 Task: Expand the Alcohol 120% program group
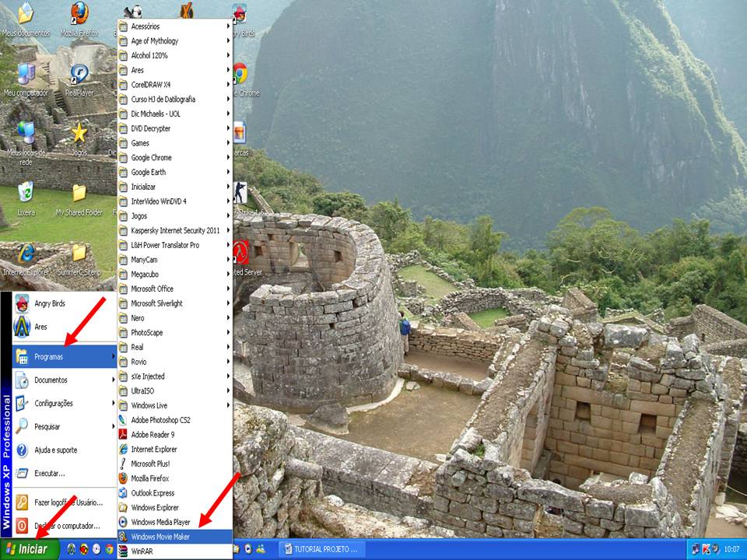point(175,55)
